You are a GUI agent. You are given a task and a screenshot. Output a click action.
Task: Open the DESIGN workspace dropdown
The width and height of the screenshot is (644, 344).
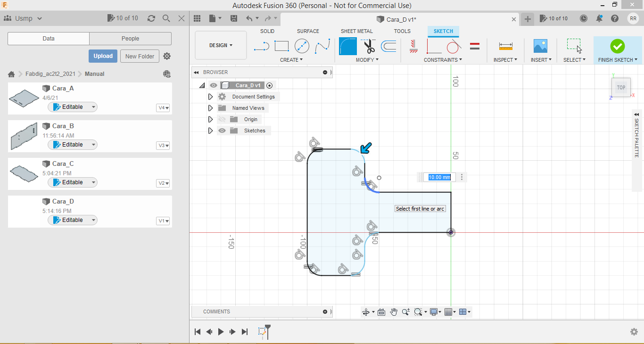221,45
